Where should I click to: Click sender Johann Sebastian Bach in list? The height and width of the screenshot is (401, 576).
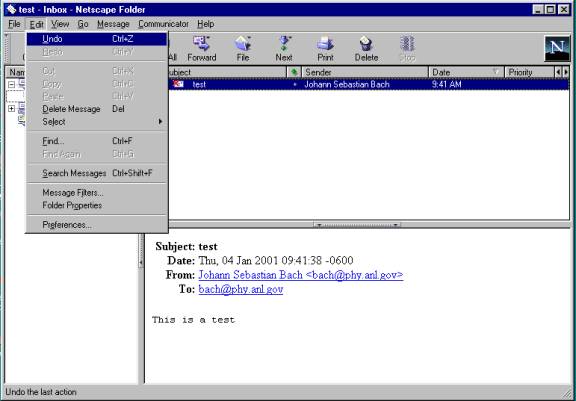[347, 84]
